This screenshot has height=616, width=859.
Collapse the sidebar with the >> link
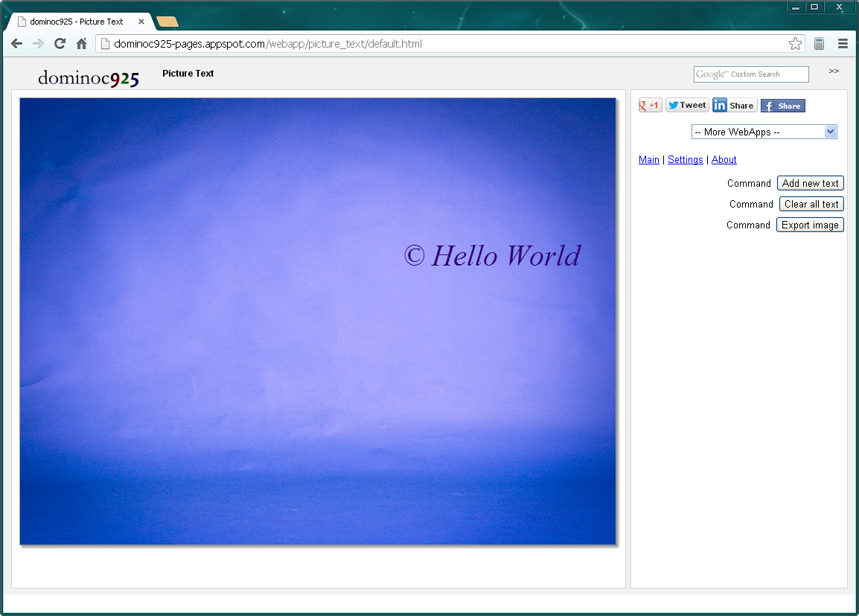[x=834, y=71]
